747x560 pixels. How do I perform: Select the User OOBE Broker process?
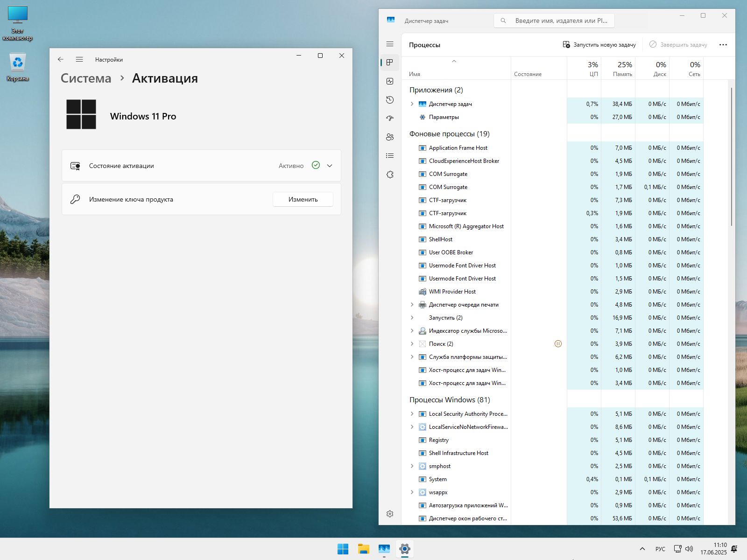coord(552,252)
